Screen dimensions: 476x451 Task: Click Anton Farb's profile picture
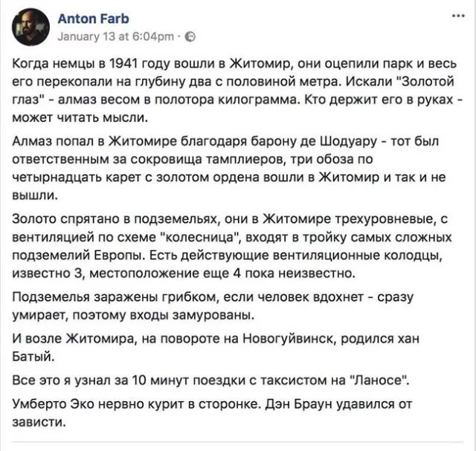[29, 25]
